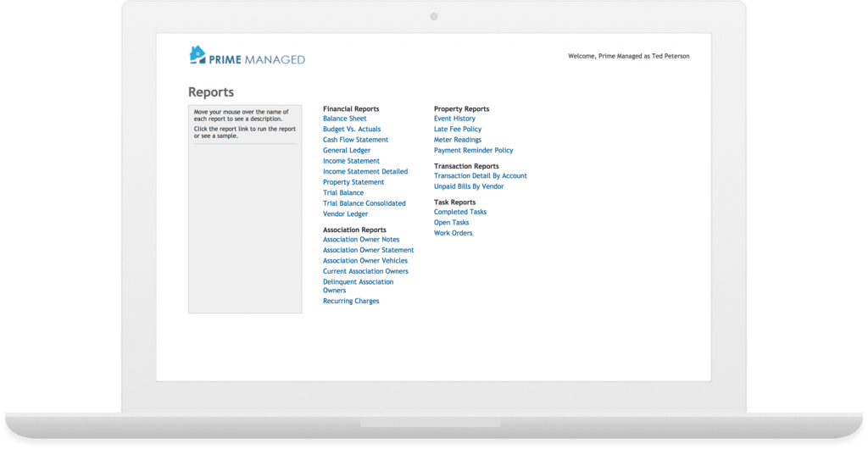Screen dimensions: 868x449
Task: Click the Reports page title
Action: 211,92
